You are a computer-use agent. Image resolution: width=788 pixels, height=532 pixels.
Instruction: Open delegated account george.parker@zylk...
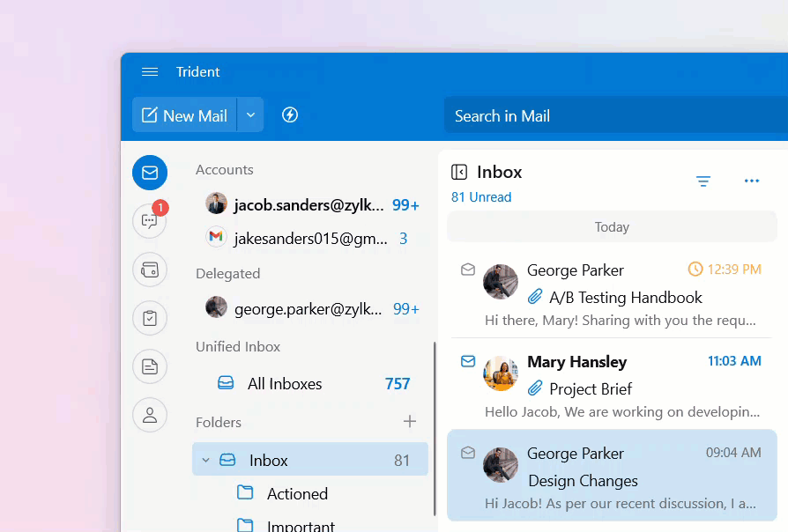coord(311,308)
